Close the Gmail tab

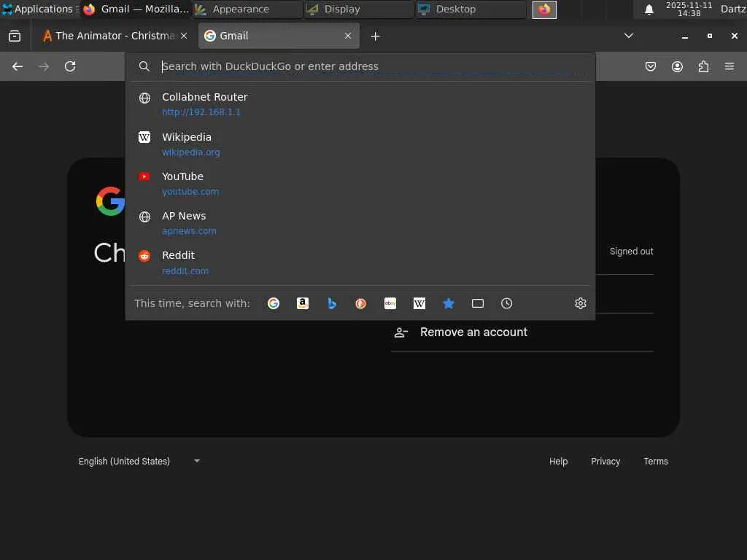point(348,36)
